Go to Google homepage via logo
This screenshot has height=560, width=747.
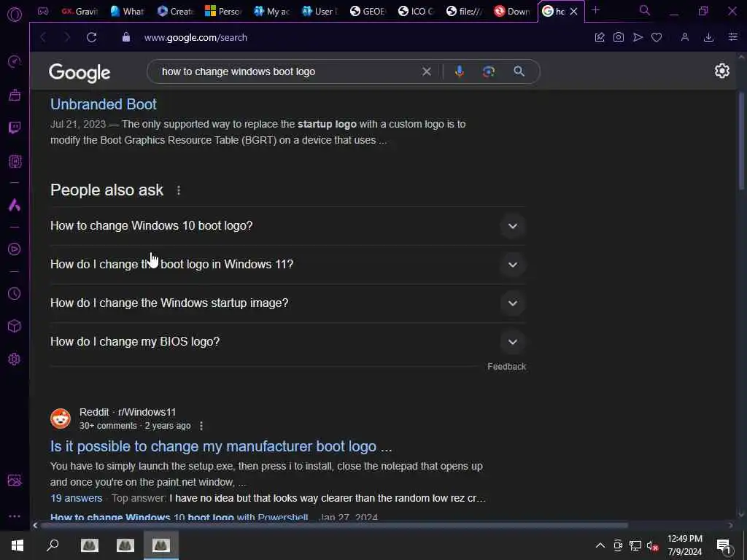pos(80,72)
